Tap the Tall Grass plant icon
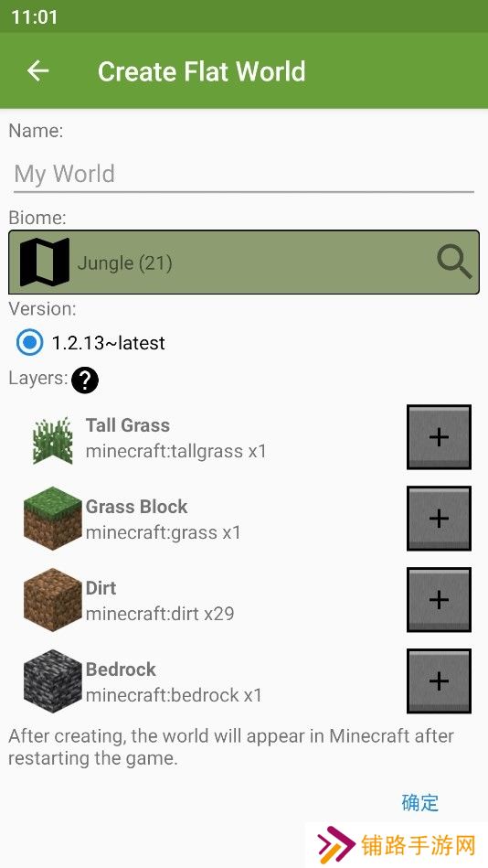Screen dimensions: 488x868 coord(53,440)
